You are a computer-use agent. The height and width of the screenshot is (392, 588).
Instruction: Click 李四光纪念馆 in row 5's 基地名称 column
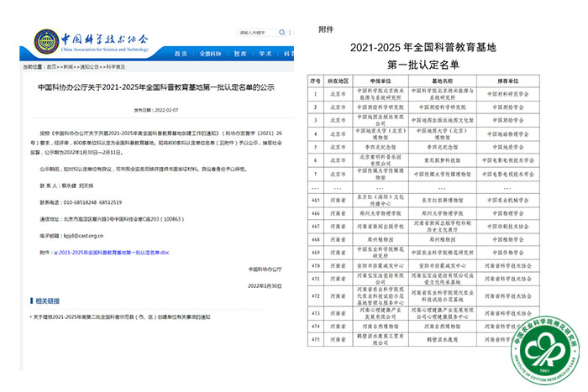point(443,147)
